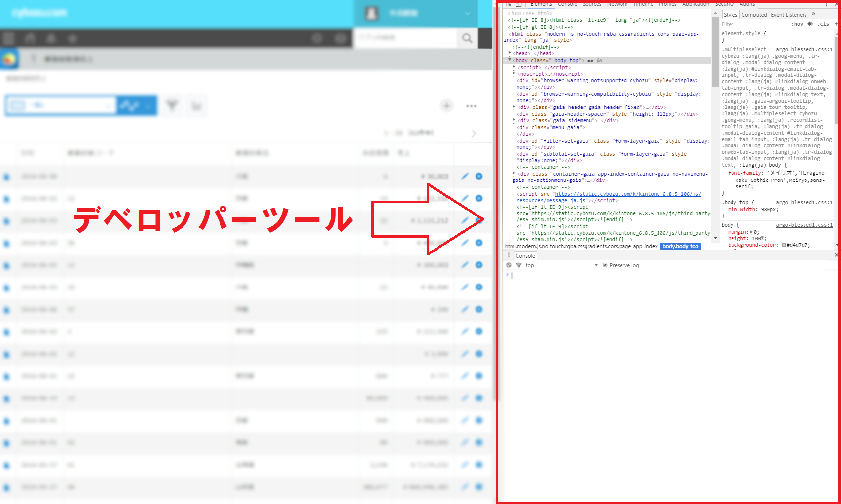Open the top execution context dropdown
The image size is (842, 504).
click(x=562, y=265)
